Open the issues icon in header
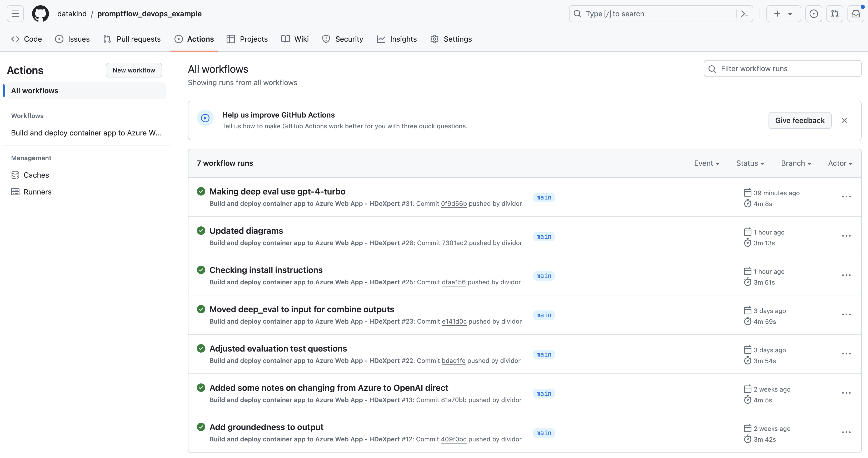The width and height of the screenshot is (868, 458). (814, 14)
